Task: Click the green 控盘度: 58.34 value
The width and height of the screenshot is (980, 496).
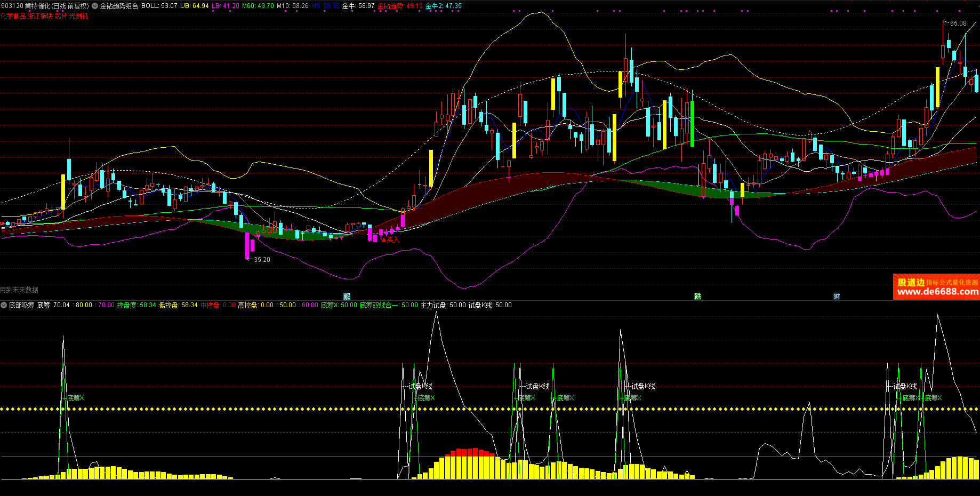Action: (x=136, y=305)
